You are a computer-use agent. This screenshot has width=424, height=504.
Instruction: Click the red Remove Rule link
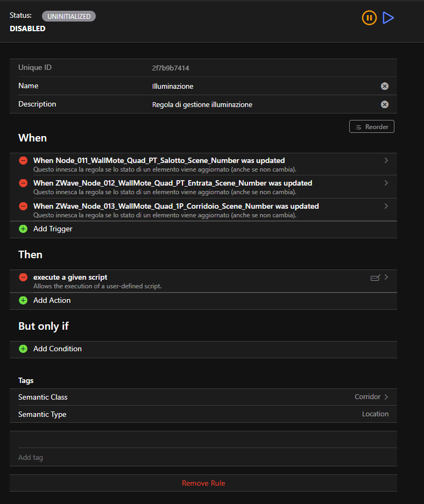pos(203,483)
